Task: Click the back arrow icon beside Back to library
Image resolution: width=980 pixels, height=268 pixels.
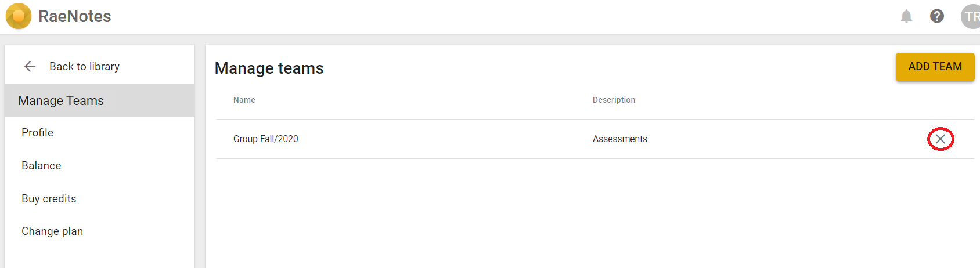Action: point(30,67)
